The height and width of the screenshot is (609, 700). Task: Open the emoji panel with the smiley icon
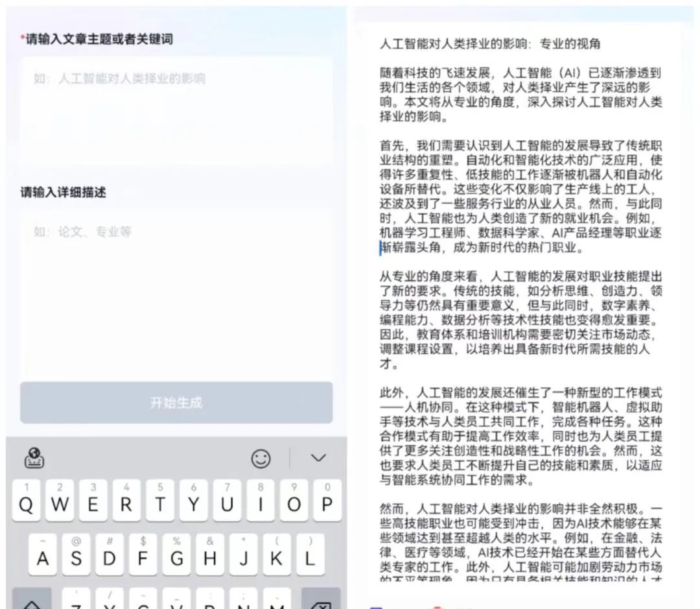[x=261, y=458]
